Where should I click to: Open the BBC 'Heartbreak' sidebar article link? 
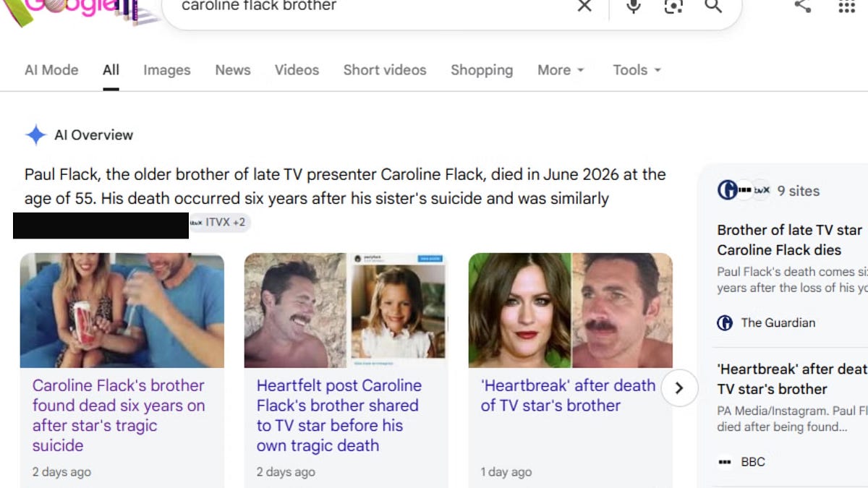792,379
